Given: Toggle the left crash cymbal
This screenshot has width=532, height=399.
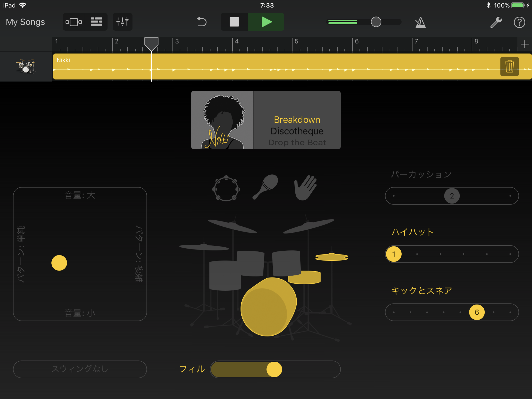Looking at the screenshot, I should point(232,226).
